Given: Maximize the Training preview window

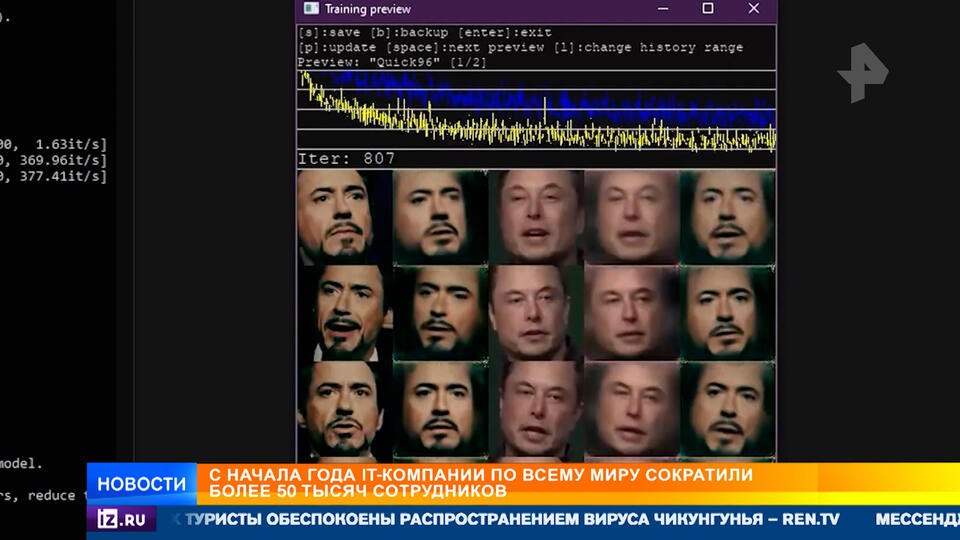Looking at the screenshot, I should click(708, 9).
